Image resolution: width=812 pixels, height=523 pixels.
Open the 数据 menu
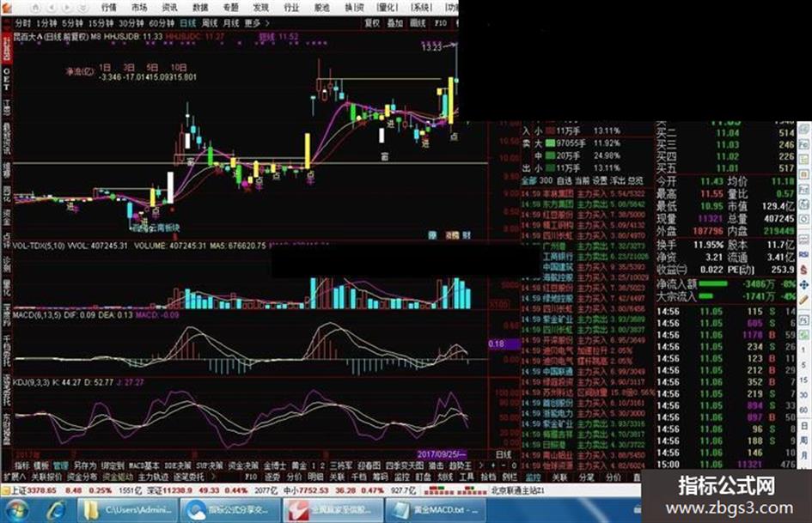[x=200, y=7]
